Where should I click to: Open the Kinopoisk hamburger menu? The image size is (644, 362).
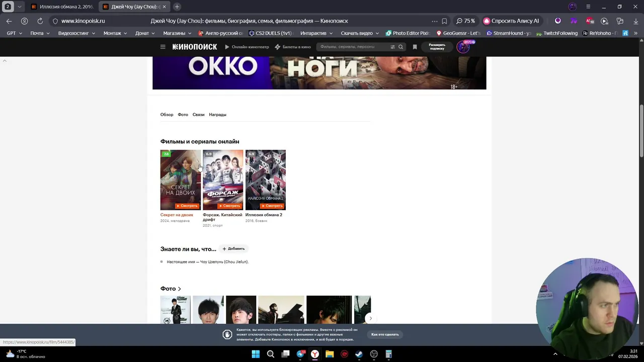(163, 47)
